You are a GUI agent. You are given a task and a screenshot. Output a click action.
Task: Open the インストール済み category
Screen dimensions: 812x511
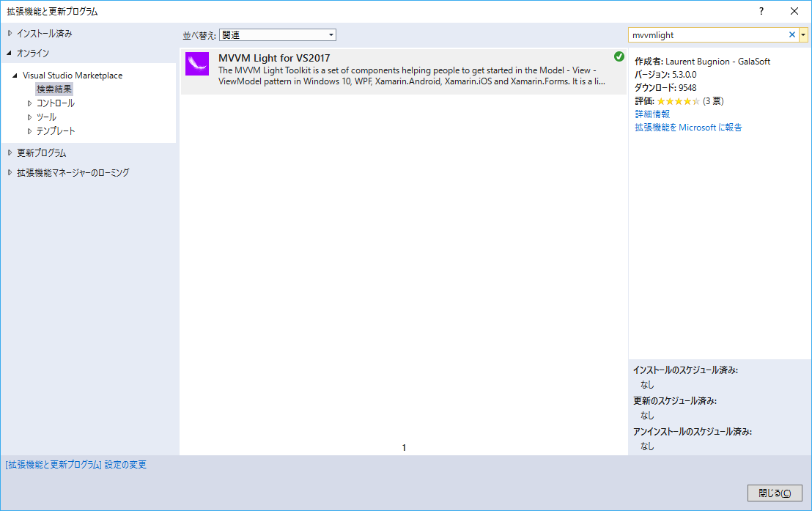pyautogui.click(x=45, y=33)
